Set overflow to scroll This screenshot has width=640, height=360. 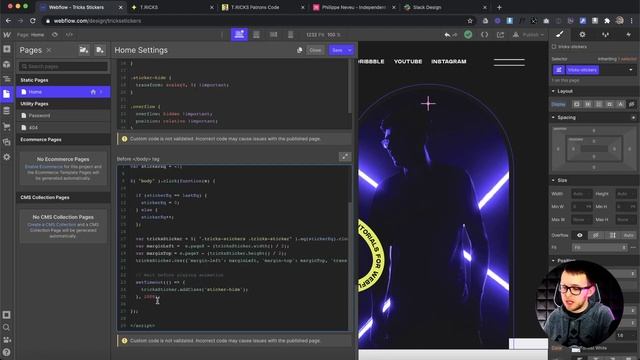[612, 235]
